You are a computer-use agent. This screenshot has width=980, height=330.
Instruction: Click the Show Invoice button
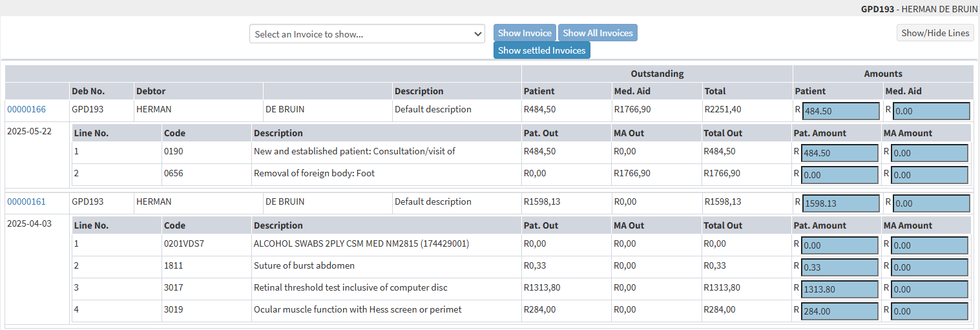[x=525, y=33]
